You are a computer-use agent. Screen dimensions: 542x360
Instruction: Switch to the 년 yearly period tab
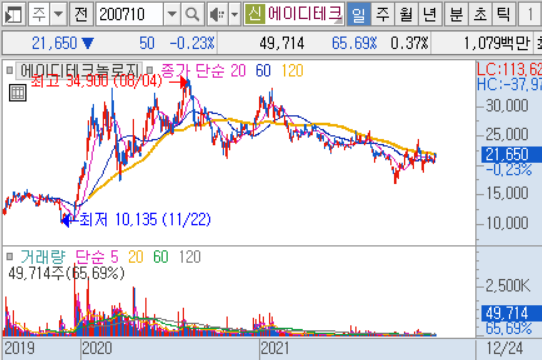click(x=430, y=14)
